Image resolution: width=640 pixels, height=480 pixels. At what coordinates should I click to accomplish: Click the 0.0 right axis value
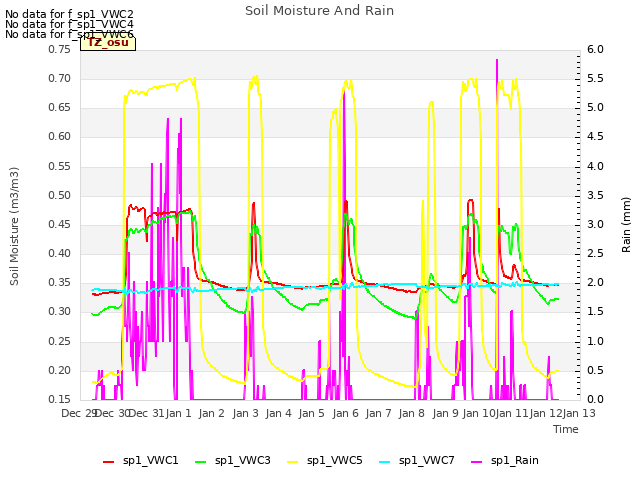coord(596,400)
